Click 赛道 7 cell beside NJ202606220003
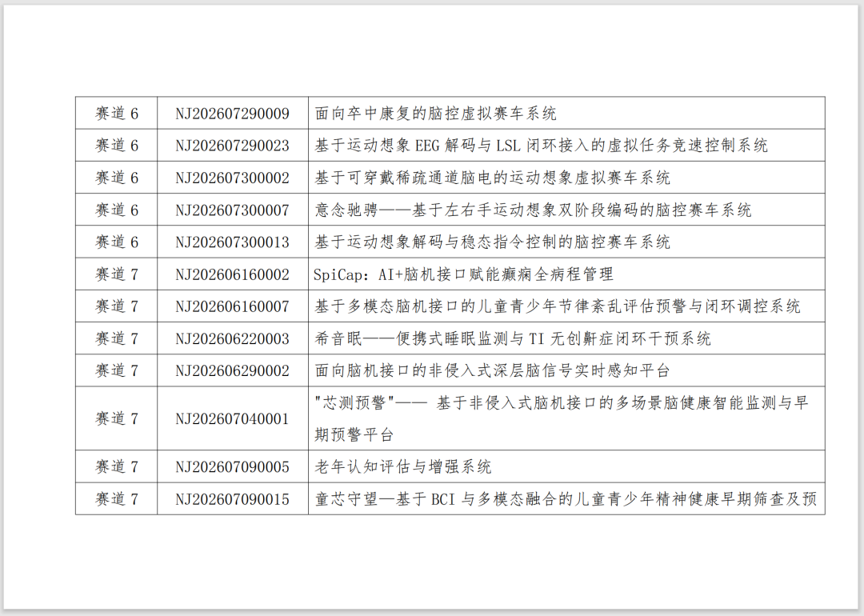The height and width of the screenshot is (616, 864). (x=117, y=338)
